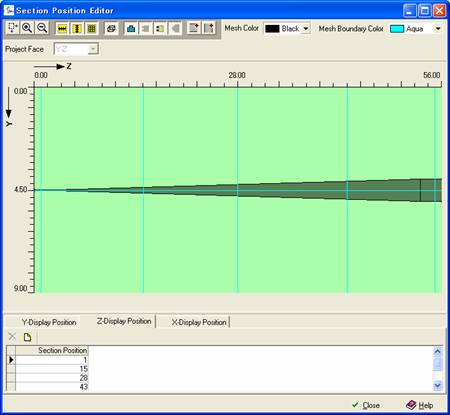Click the blue model display icon
The height and width of the screenshot is (415, 450).
(131, 29)
